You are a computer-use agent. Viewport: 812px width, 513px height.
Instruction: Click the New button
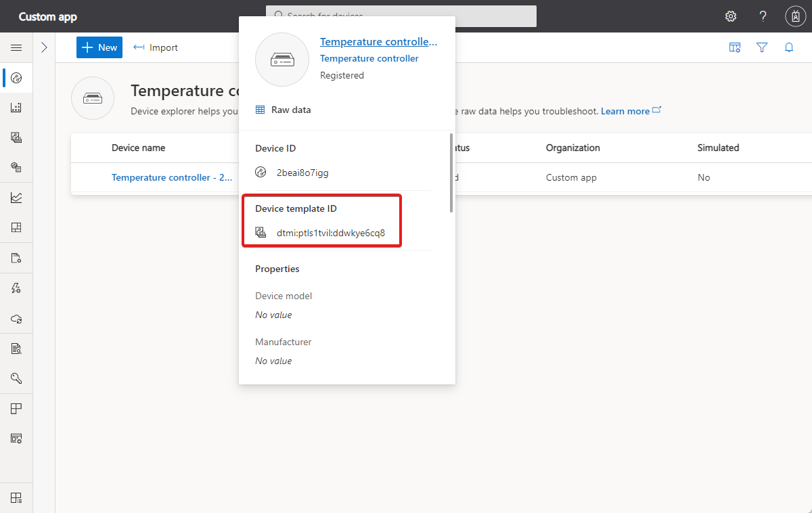pyautogui.click(x=99, y=47)
